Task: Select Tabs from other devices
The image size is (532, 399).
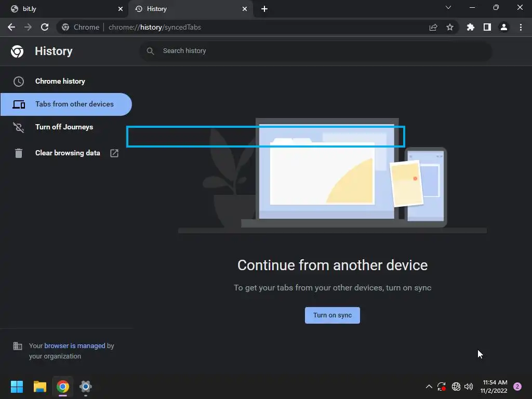Action: [66, 104]
